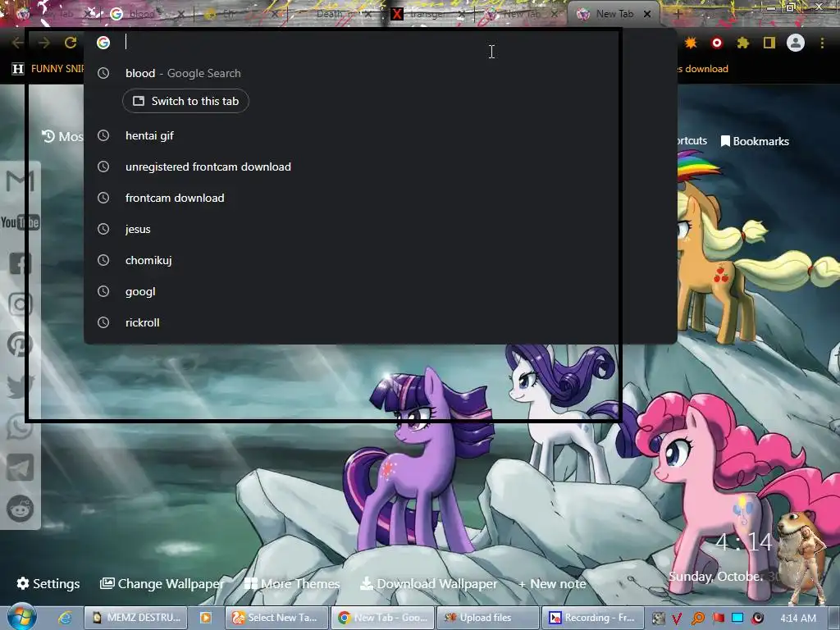Open MEMZ DESTRU... taskbar window
This screenshot has height=630, width=840.
coord(136,618)
